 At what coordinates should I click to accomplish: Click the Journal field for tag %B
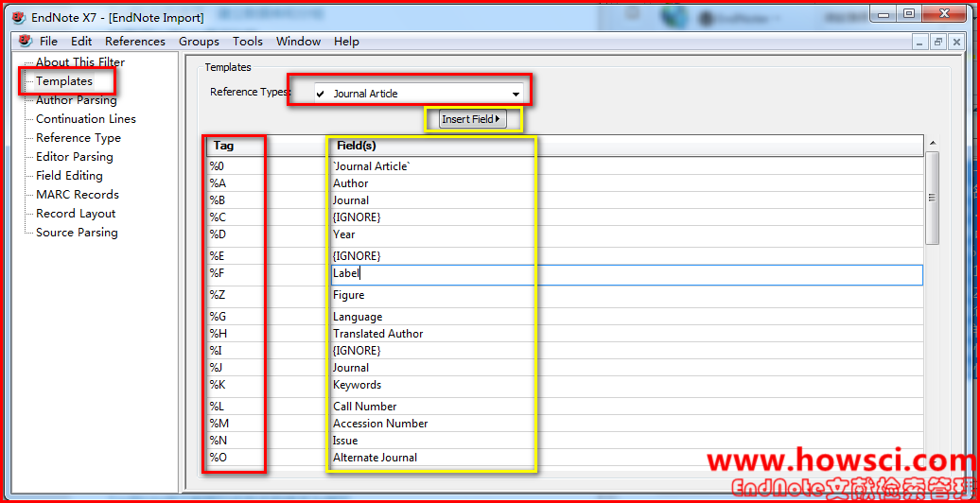[x=627, y=199]
